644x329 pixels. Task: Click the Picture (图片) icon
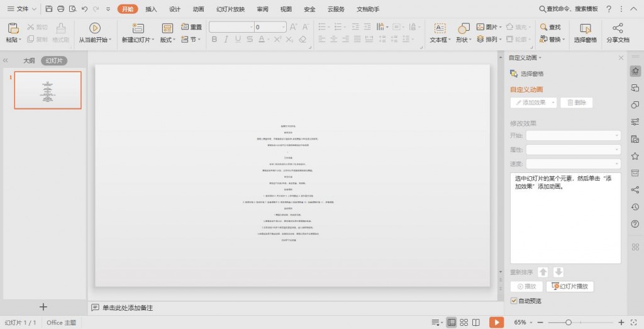pos(480,26)
